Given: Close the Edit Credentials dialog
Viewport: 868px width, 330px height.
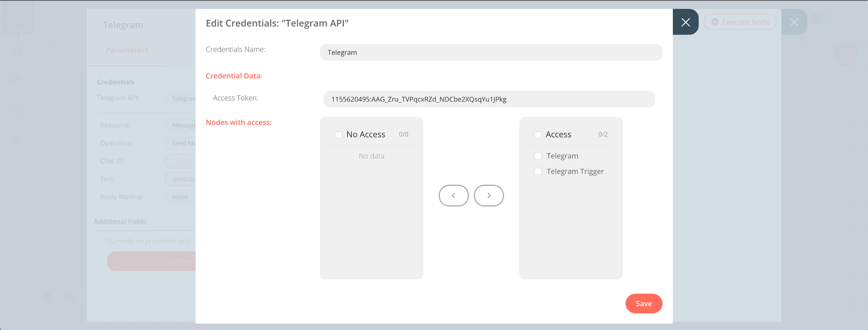Looking at the screenshot, I should click(685, 22).
